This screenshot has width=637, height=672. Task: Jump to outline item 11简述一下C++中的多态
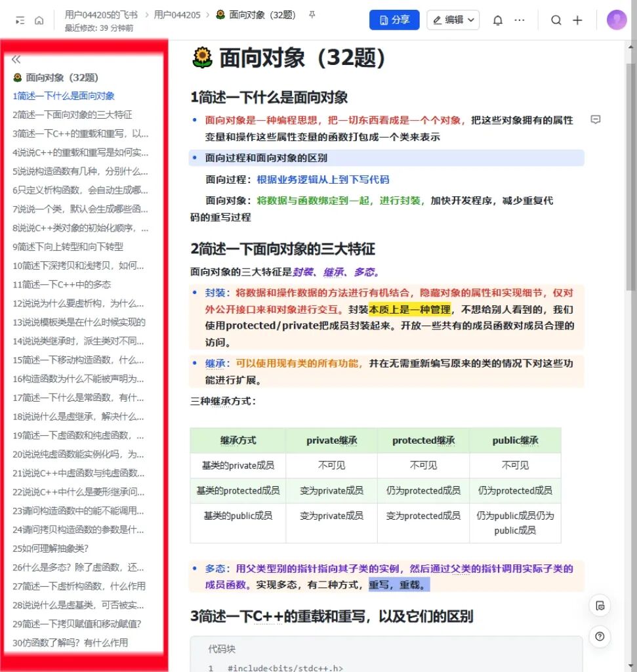point(62,285)
